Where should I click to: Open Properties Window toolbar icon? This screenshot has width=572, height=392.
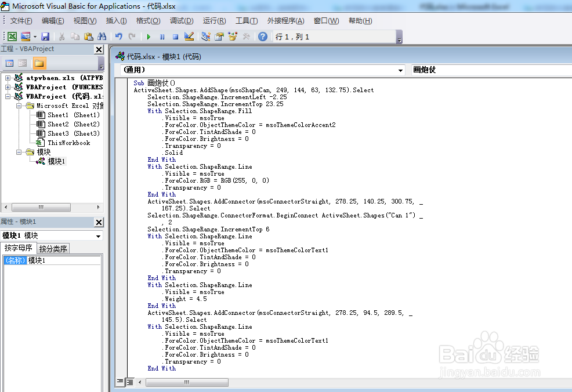click(219, 37)
